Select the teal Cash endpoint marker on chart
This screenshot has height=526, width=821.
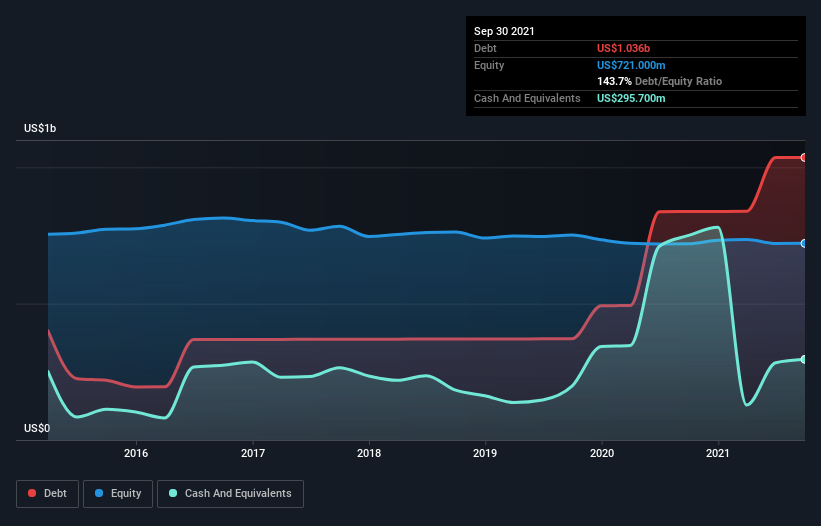(x=804, y=360)
